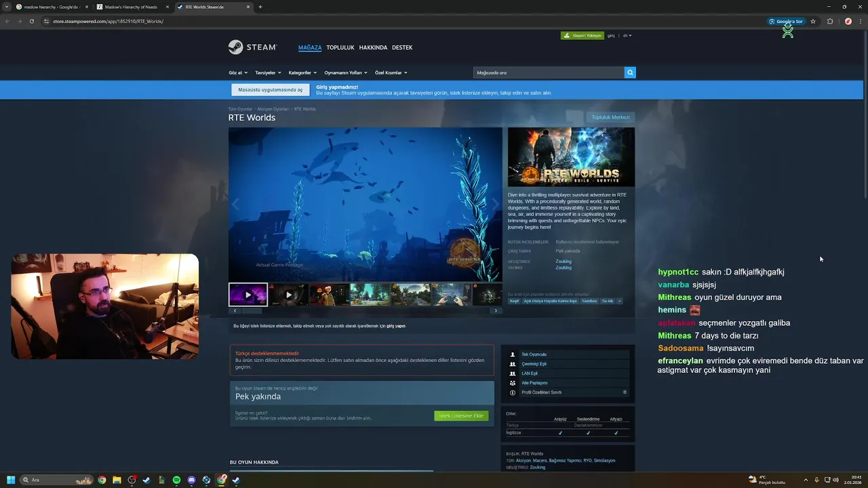Close the RTE Worlds Steam'de tab
868x488 pixels.
coord(248,7)
